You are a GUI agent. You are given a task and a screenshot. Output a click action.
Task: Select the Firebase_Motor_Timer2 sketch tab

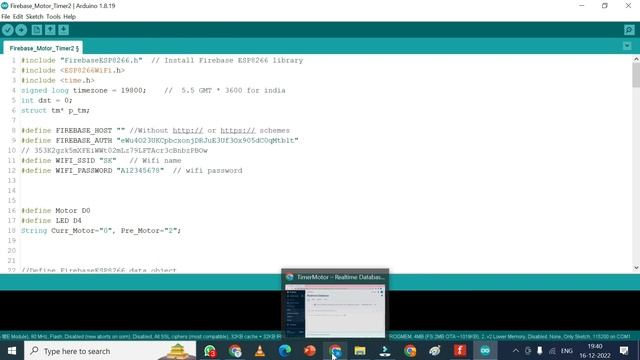coord(43,48)
